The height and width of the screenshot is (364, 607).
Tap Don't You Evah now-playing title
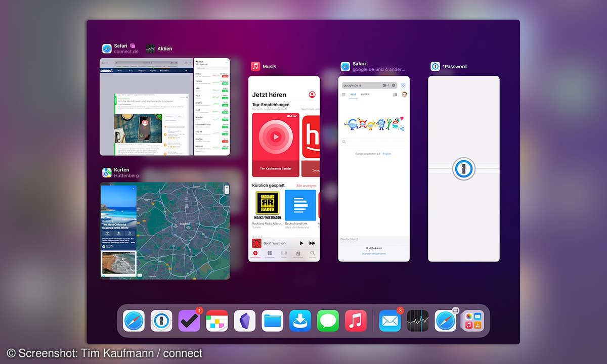(275, 243)
